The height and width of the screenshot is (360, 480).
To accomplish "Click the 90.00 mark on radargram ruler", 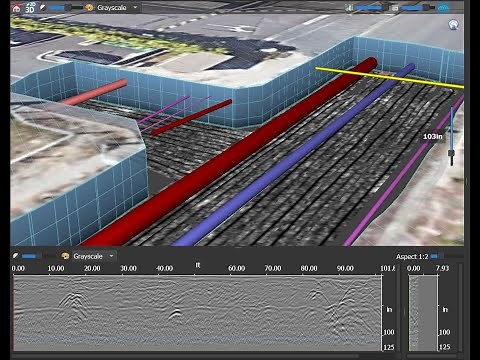I will click(x=345, y=268).
